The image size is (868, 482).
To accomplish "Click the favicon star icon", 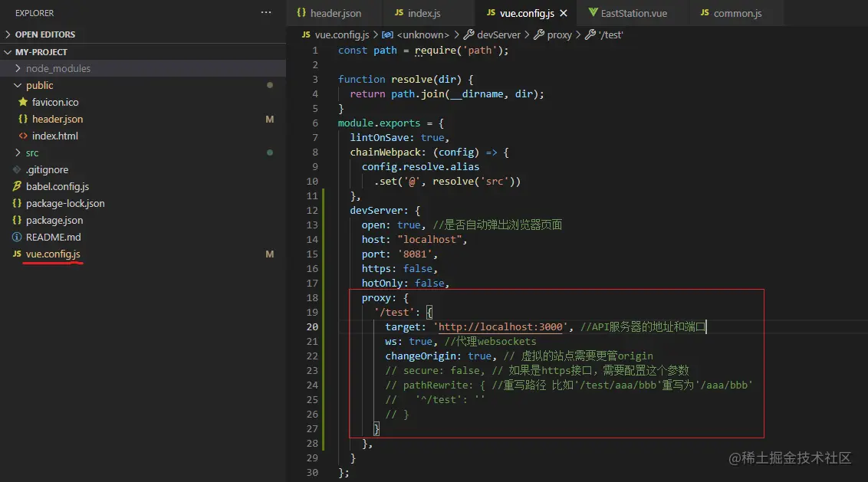I will 23,102.
